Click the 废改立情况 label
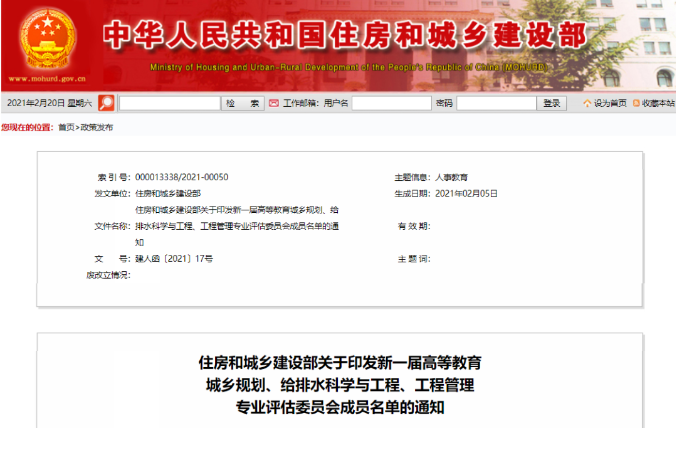The height and width of the screenshot is (451, 676). click(x=108, y=275)
